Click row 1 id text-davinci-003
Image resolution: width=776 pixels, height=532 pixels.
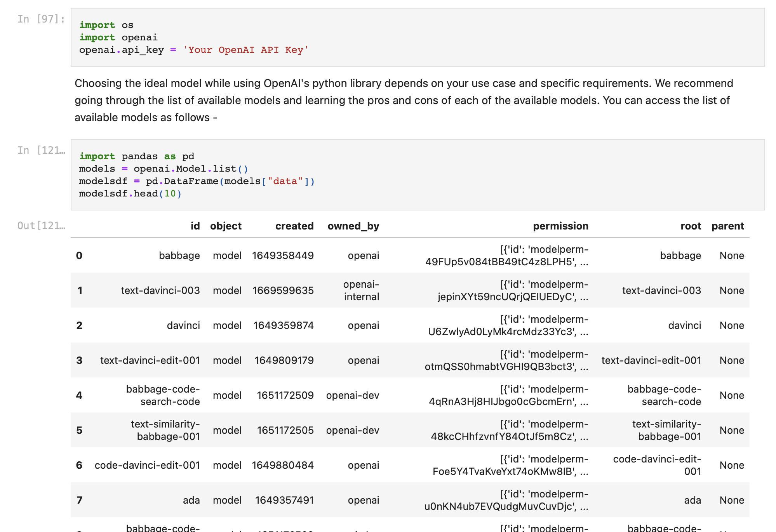tap(160, 290)
